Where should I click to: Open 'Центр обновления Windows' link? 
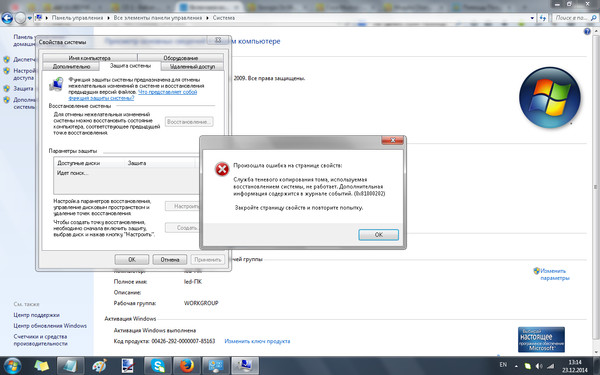[x=50, y=326]
